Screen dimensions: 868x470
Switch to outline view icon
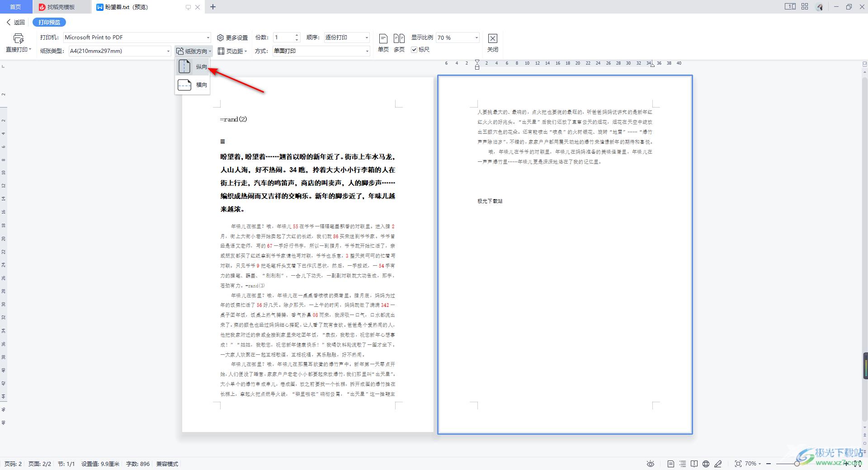point(683,464)
